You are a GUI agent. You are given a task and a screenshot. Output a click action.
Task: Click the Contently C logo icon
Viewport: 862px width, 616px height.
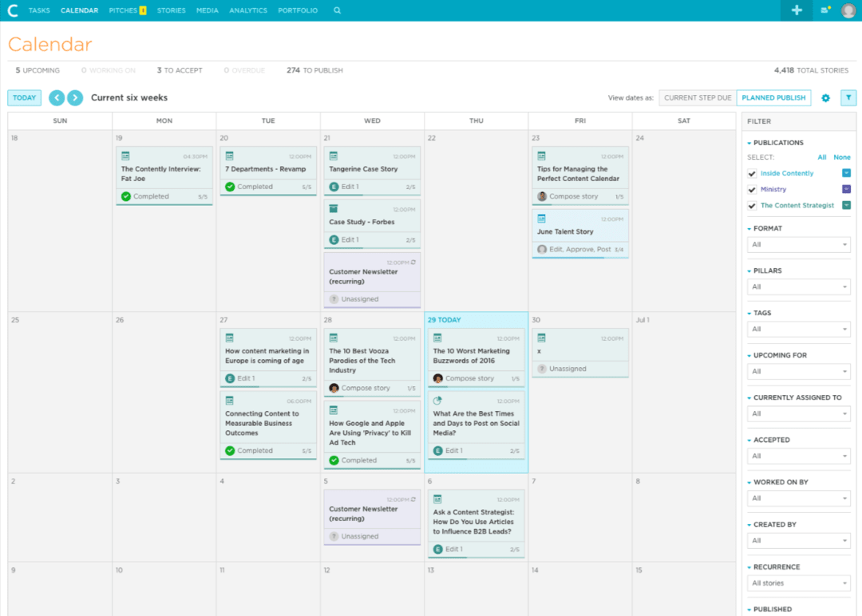click(x=11, y=10)
